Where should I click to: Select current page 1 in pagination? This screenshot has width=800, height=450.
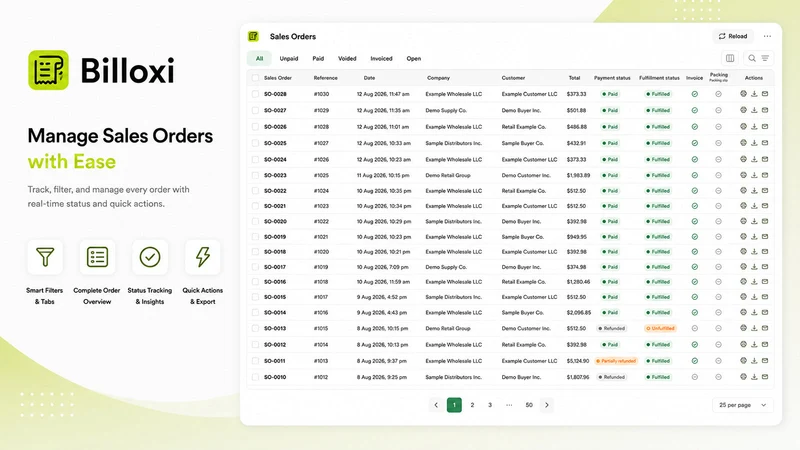454,405
